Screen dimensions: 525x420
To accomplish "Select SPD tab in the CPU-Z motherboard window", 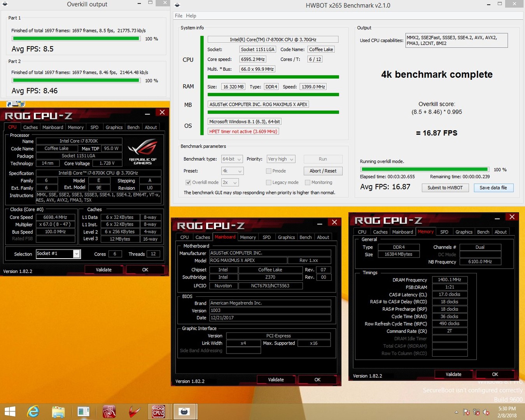I will pos(266,237).
